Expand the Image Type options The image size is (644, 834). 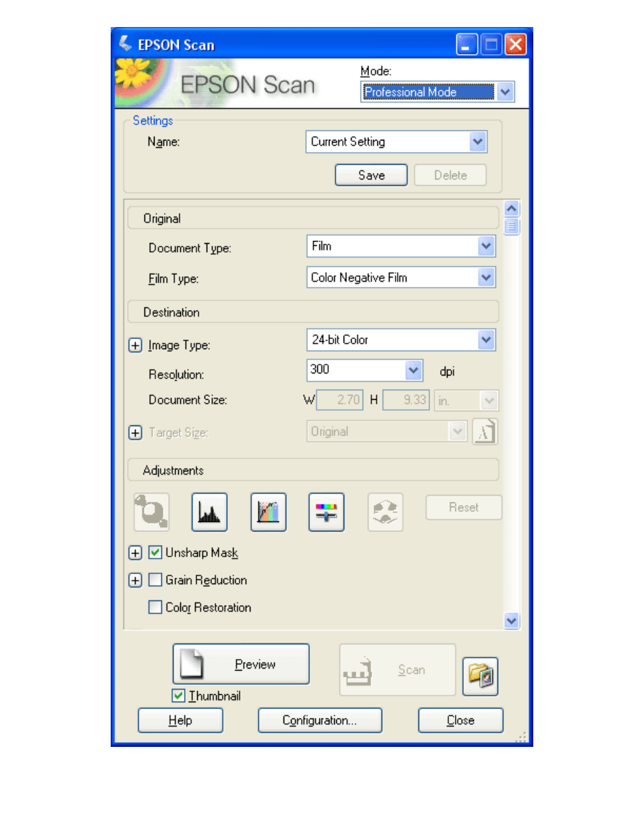[x=135, y=346]
